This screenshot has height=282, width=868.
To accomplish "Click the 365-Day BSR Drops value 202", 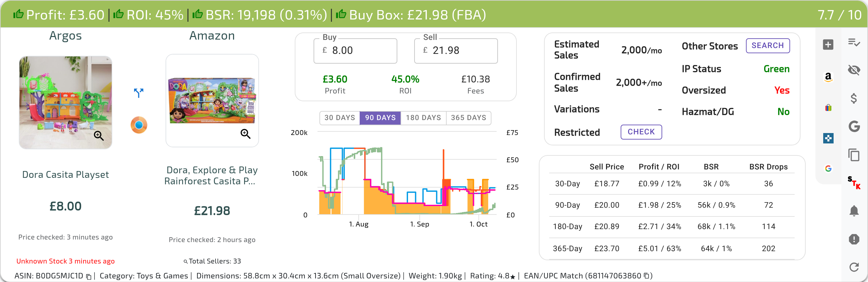I will point(768,249).
